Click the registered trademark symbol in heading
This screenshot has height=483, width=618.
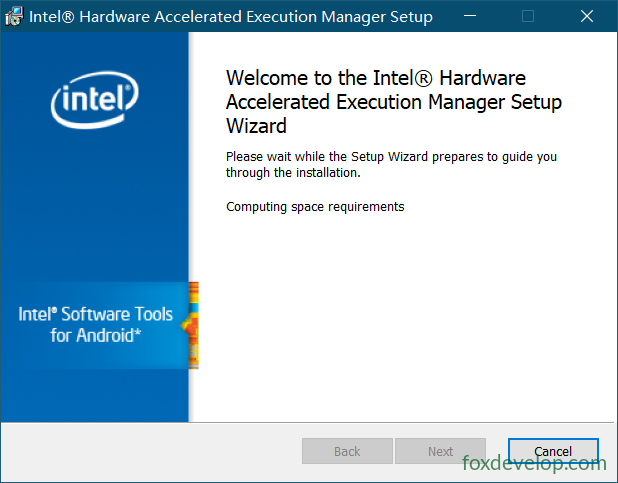coord(423,78)
